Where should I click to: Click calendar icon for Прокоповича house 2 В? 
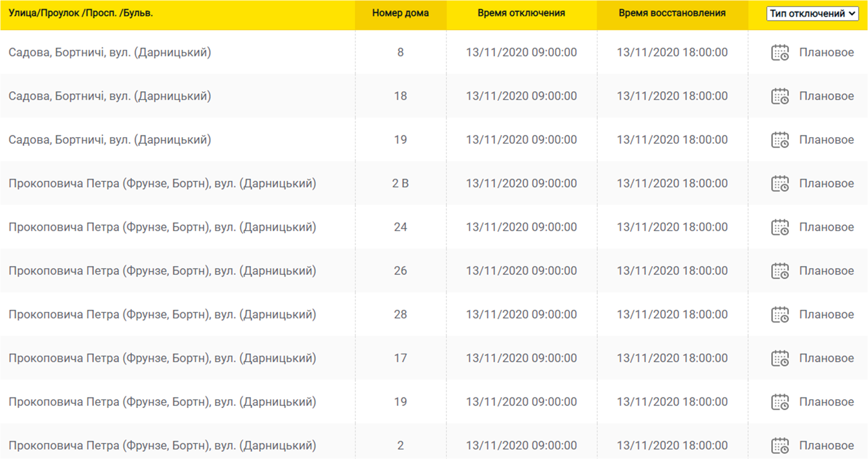coord(780,184)
